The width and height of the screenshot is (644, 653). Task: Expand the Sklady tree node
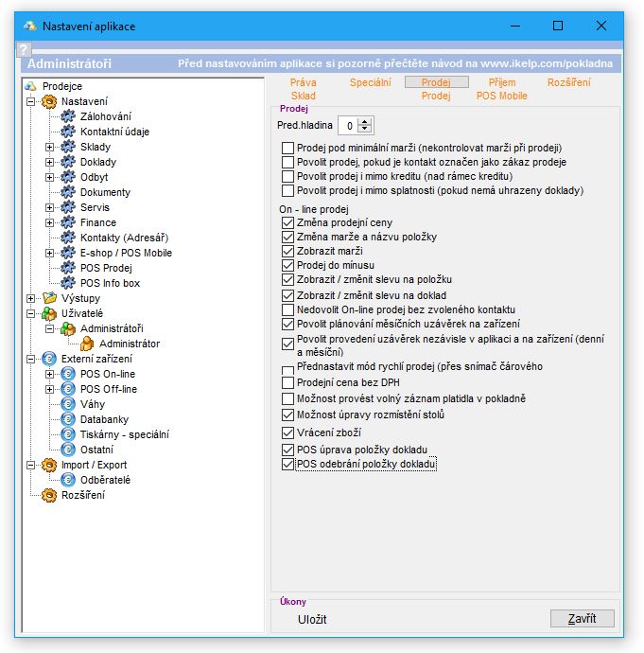tap(50, 147)
